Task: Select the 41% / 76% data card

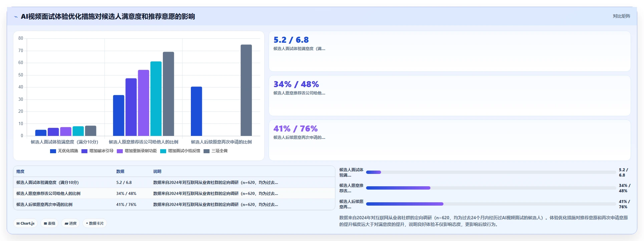Action: click(449, 140)
